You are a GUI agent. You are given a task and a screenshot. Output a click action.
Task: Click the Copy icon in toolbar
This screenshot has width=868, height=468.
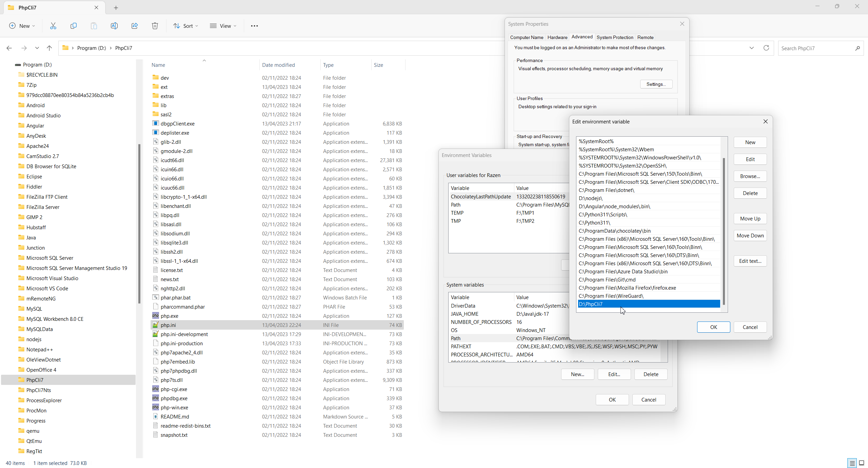(x=73, y=26)
